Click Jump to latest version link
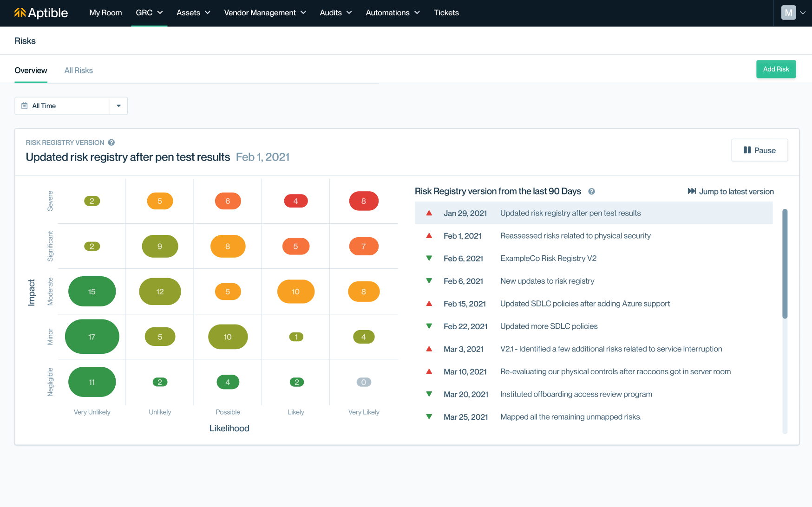This screenshot has height=507, width=812. [736, 191]
